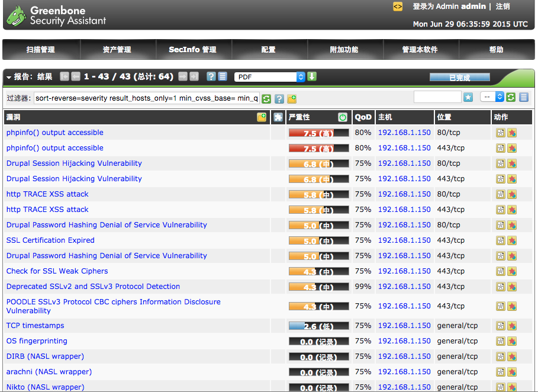Click add-note icon in vulnerability column header
The height and width of the screenshot is (392, 538).
tap(262, 117)
